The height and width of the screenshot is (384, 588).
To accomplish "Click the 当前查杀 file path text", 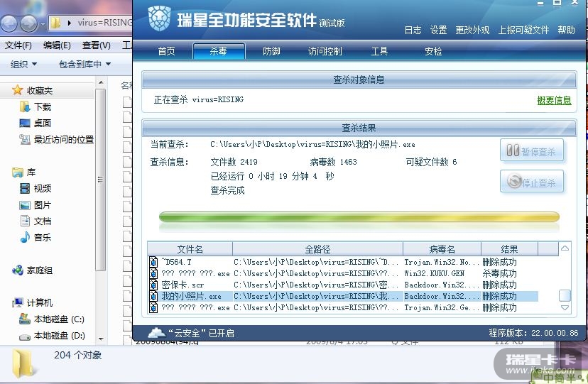I will click(312, 144).
